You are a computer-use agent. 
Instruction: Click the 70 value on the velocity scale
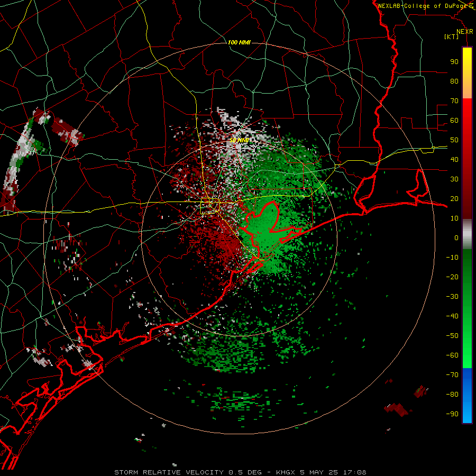(x=454, y=101)
